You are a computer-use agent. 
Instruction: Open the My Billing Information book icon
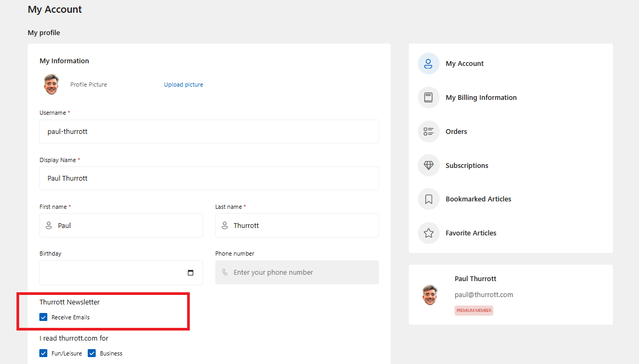[x=428, y=98]
